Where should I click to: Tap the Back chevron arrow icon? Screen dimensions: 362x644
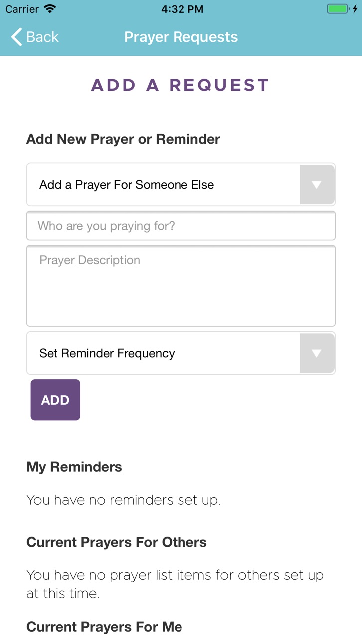coord(16,37)
